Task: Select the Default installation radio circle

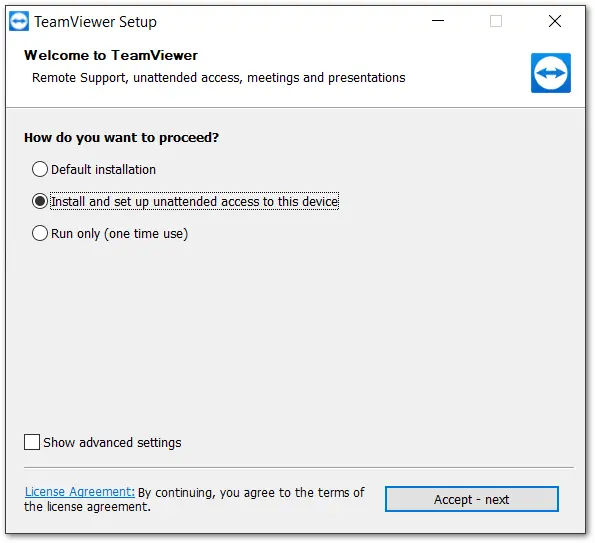Action: [x=40, y=169]
